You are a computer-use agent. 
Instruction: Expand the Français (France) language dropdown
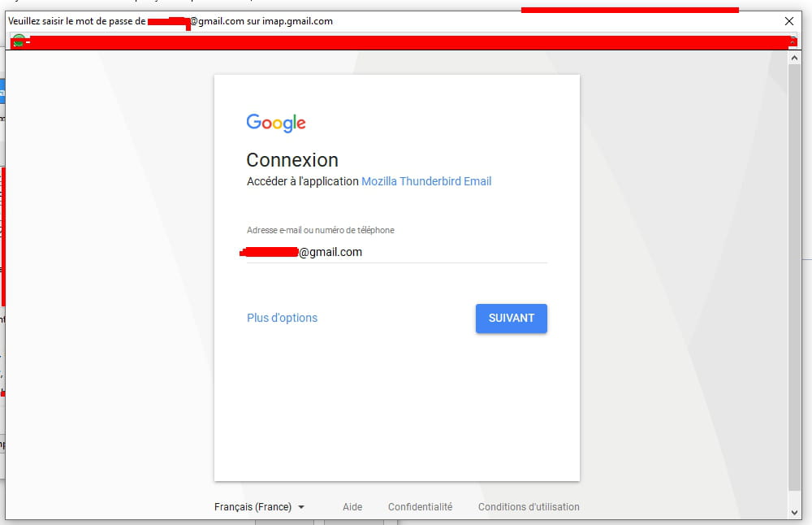pyautogui.click(x=260, y=507)
